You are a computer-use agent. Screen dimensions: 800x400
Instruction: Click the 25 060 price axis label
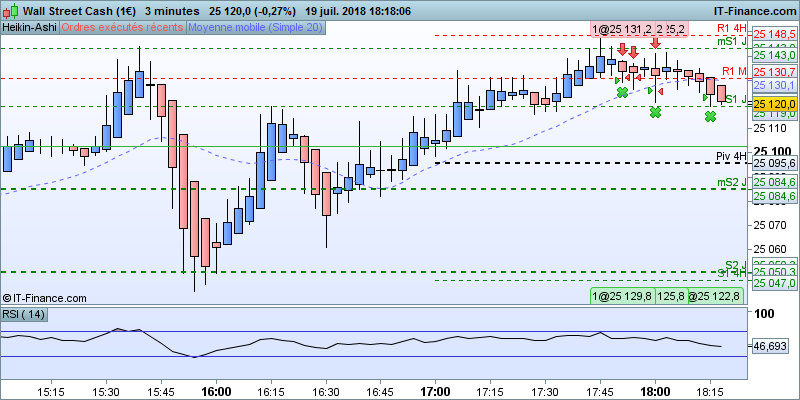pyautogui.click(x=769, y=249)
